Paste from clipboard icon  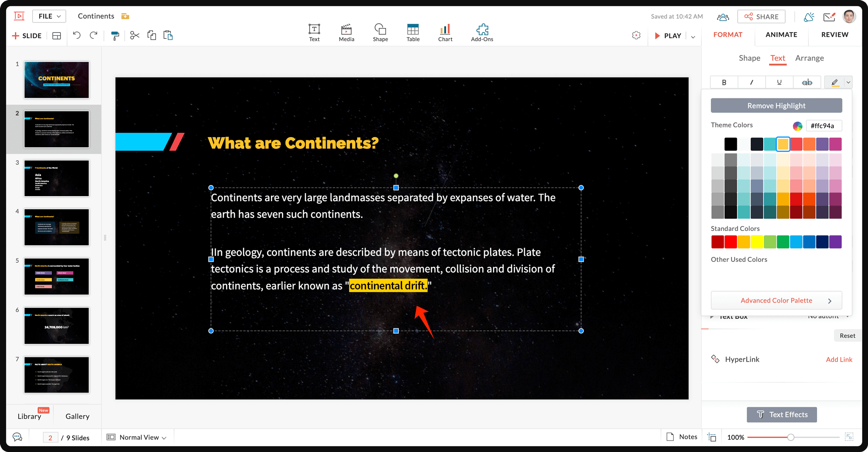tap(168, 36)
